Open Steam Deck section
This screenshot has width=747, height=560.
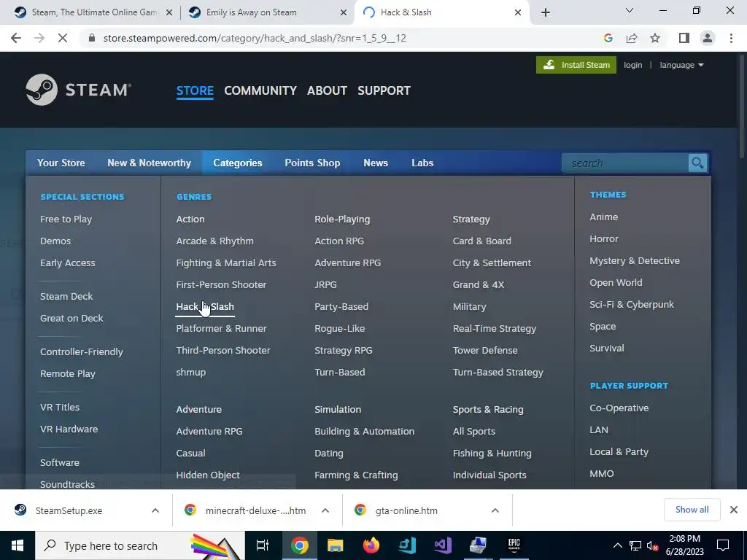click(66, 296)
